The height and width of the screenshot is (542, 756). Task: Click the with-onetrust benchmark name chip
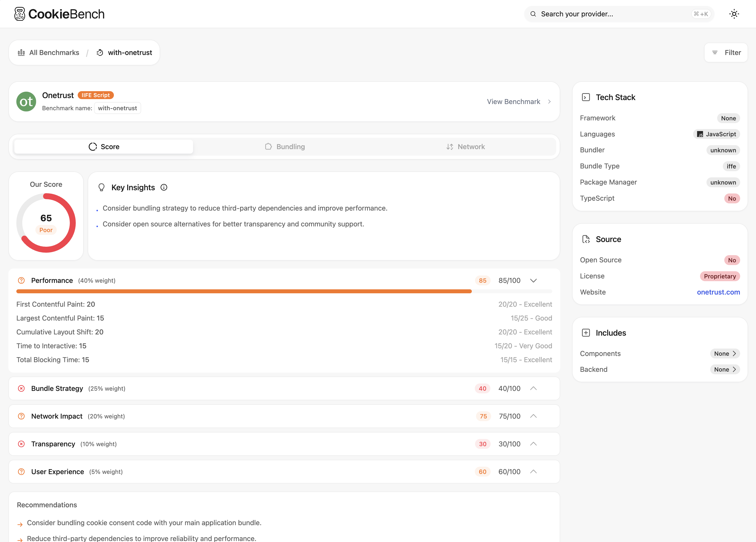pos(117,108)
